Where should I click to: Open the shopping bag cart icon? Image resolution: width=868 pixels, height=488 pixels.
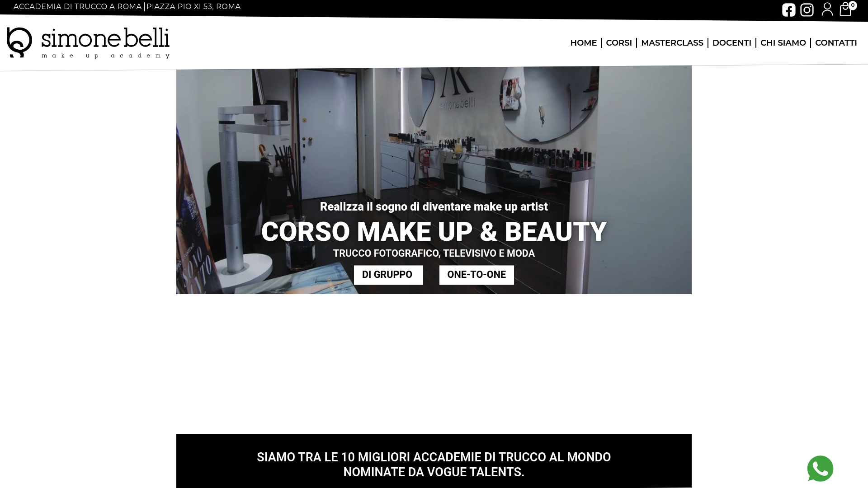click(845, 10)
